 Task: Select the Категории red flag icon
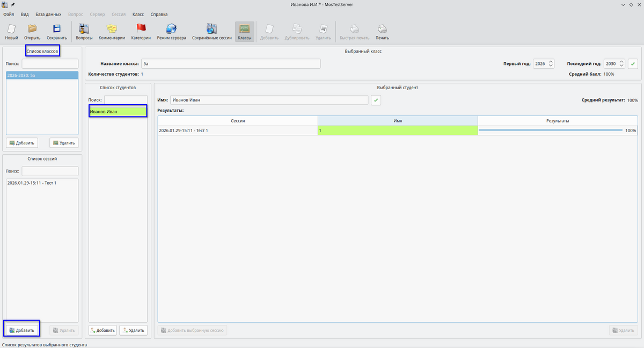coord(141,32)
